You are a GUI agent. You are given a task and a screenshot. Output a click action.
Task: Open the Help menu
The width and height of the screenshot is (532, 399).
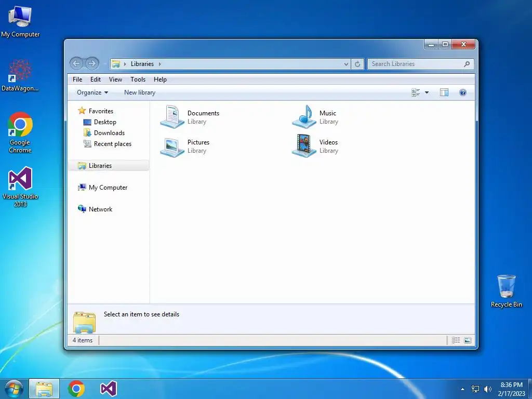coord(160,79)
